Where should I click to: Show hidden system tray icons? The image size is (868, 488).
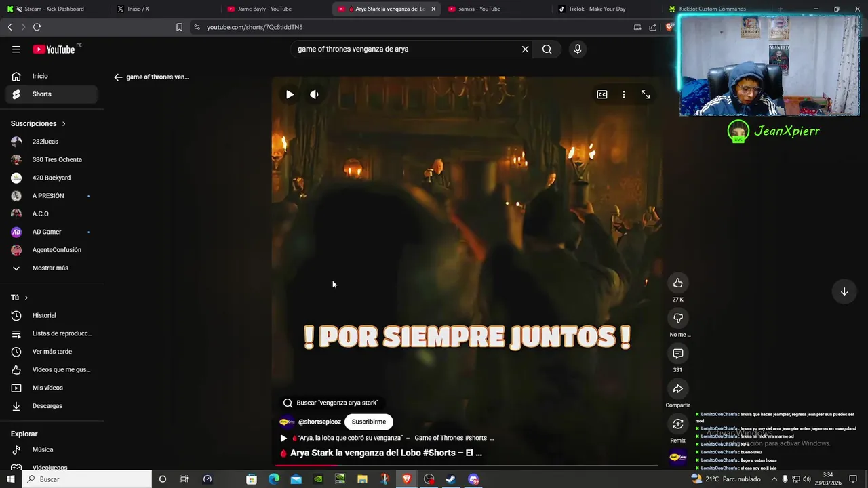[774, 479]
